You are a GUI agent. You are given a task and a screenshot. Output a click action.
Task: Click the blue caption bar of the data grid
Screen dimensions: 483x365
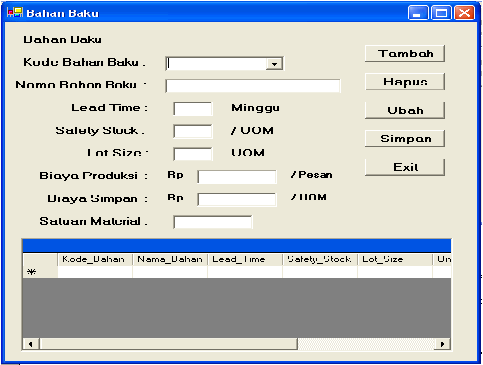[237, 246]
